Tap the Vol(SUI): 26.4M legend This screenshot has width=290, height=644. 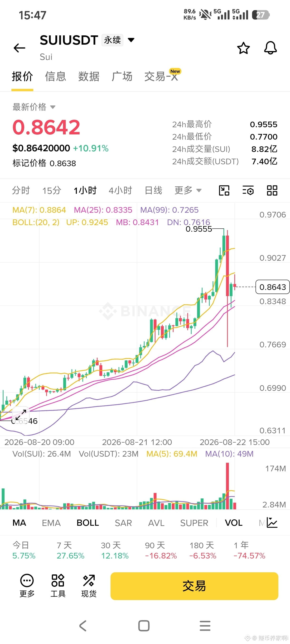42,454
